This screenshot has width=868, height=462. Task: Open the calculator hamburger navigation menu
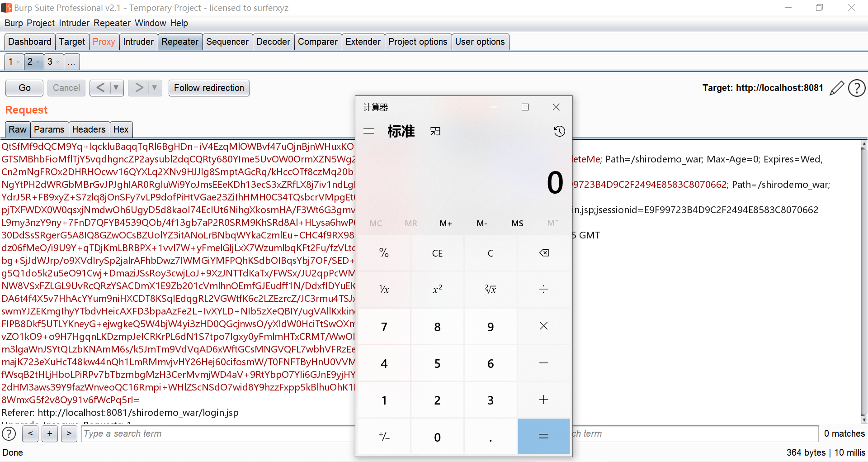pyautogui.click(x=369, y=131)
